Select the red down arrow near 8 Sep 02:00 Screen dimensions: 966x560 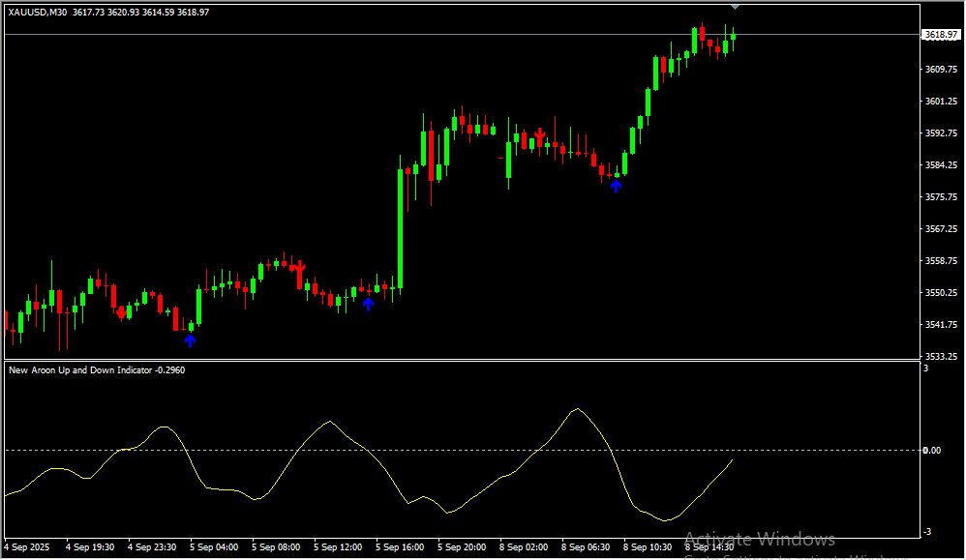[540, 135]
